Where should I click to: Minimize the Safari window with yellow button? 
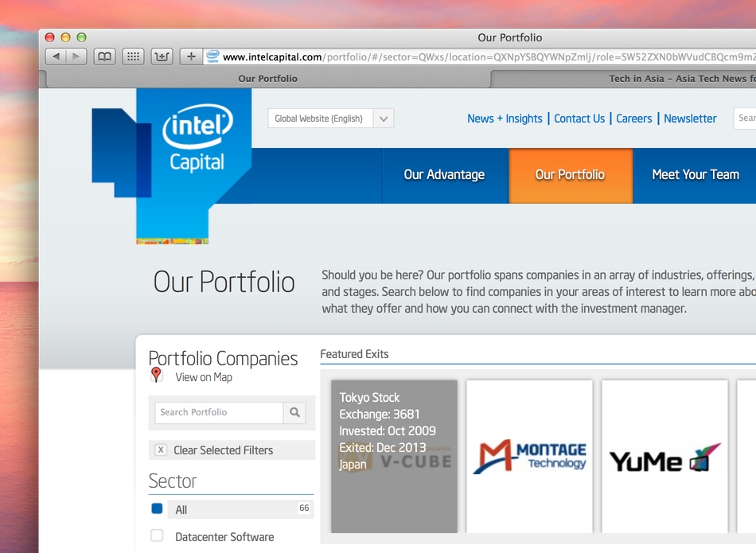(65, 37)
